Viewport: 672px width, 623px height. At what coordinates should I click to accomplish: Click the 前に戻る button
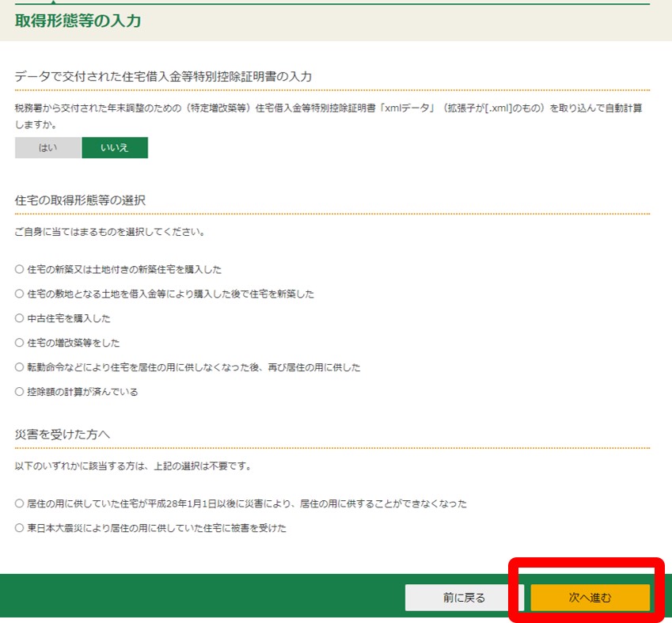coord(464,598)
